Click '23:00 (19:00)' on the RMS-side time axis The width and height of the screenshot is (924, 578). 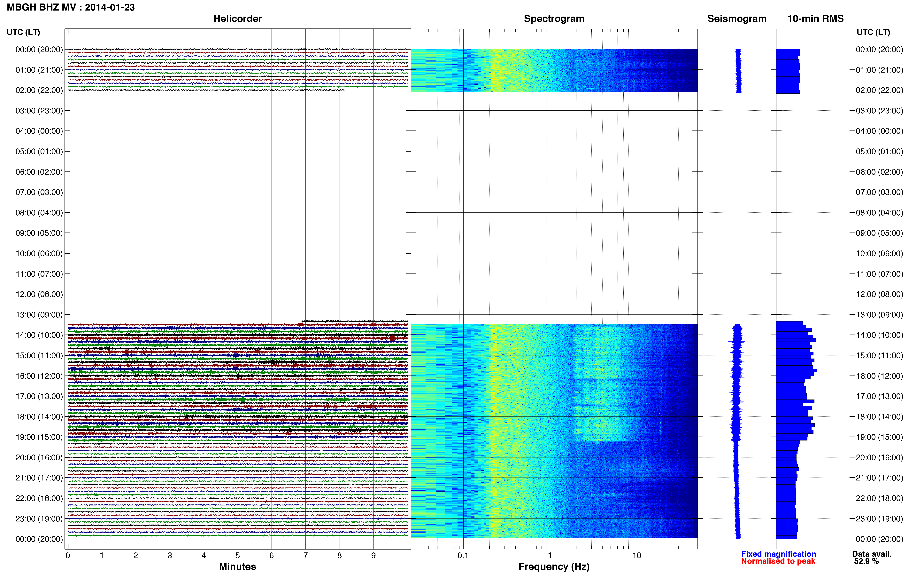tap(879, 519)
